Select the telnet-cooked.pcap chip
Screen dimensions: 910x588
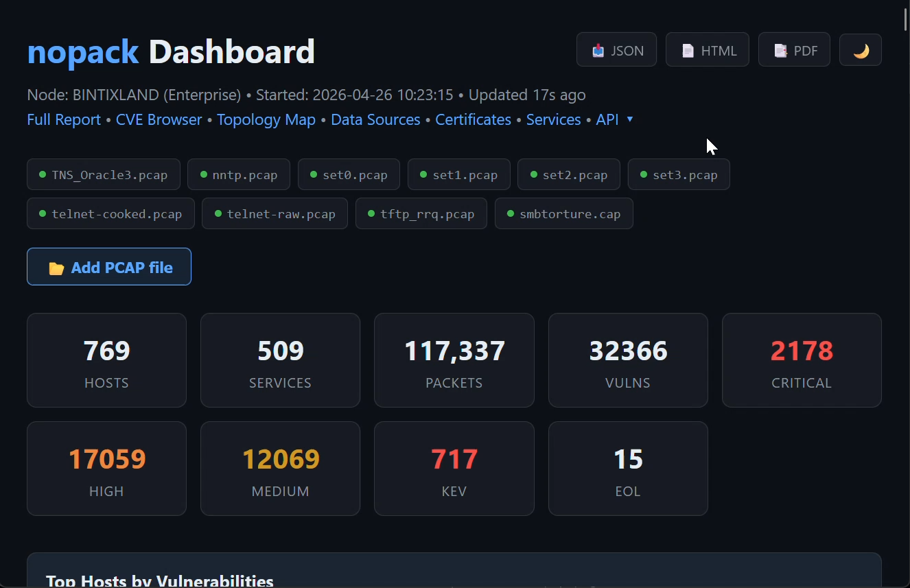pyautogui.click(x=110, y=213)
